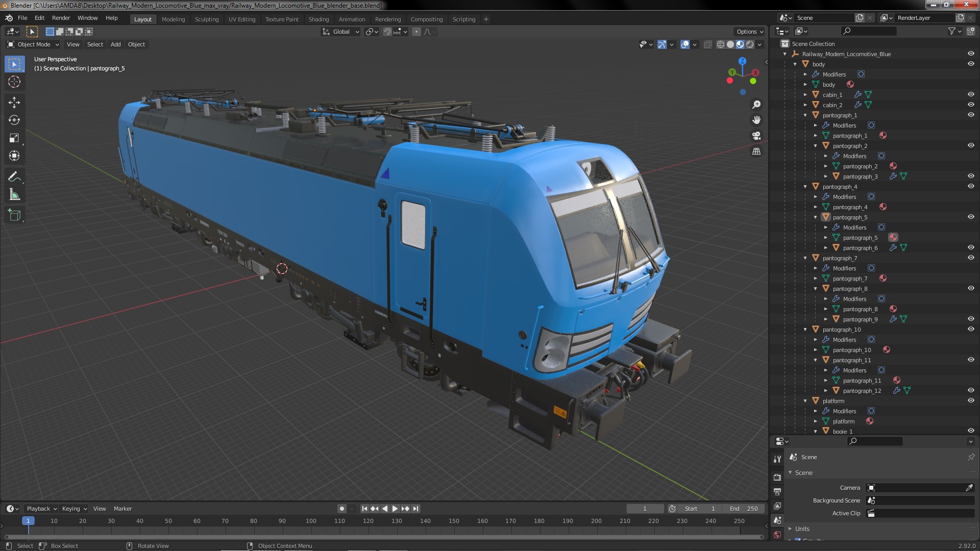Select the Measure tool

point(14,195)
